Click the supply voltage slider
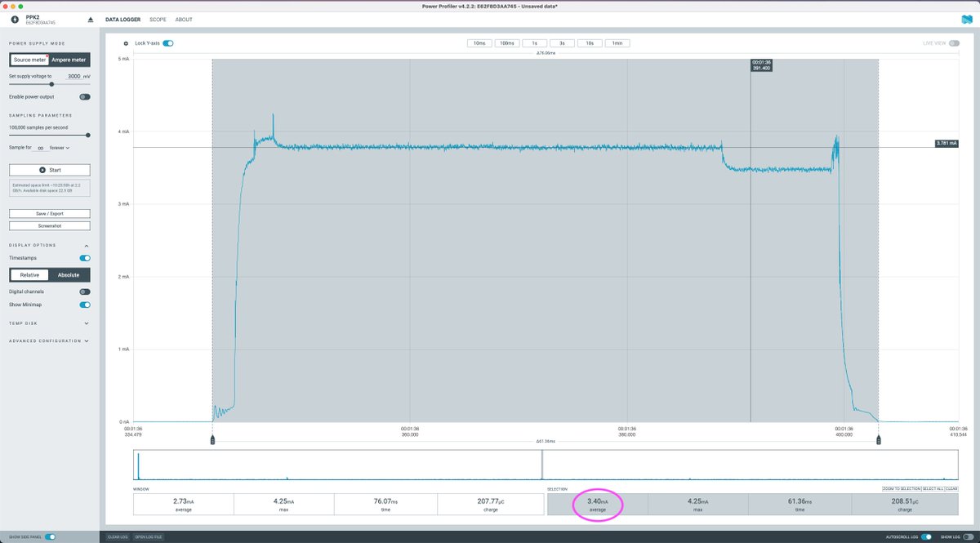 click(x=49, y=83)
